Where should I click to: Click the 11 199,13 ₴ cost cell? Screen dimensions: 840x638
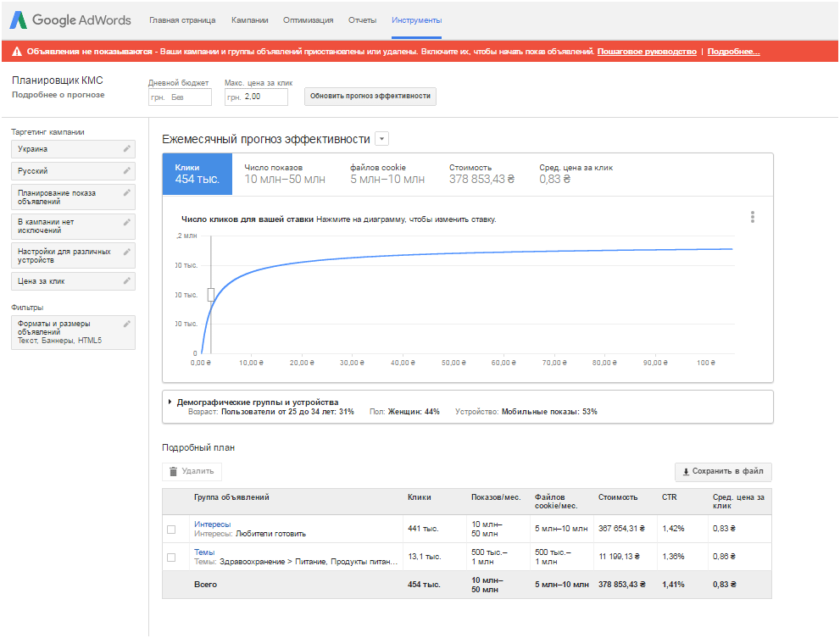[x=620, y=557]
